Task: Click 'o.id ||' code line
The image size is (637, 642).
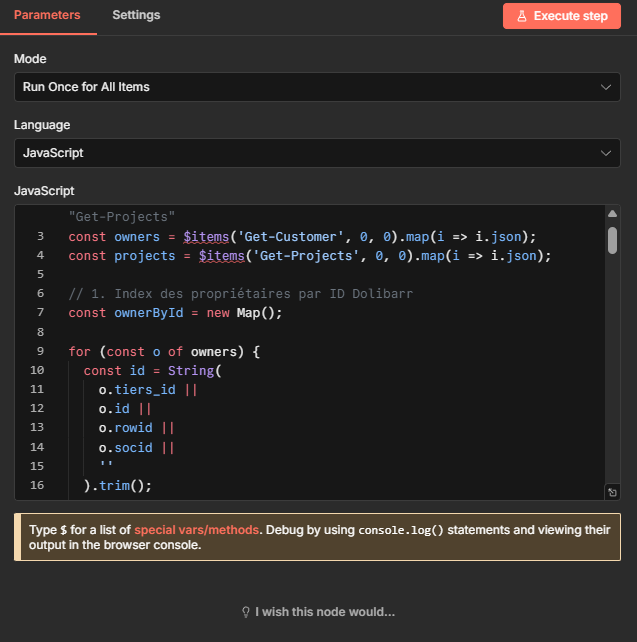Action: pos(125,409)
